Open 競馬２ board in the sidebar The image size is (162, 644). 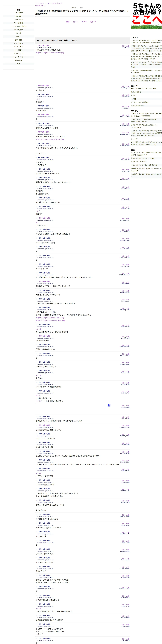(18, 36)
